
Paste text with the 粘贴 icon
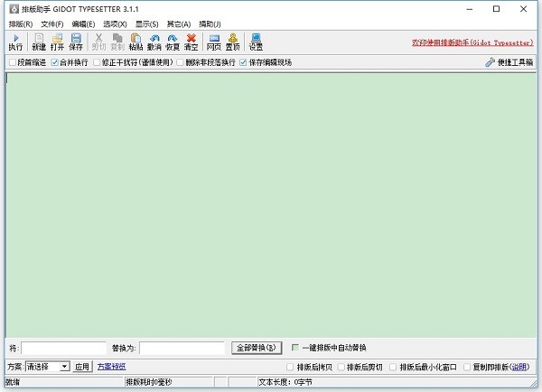pos(135,42)
